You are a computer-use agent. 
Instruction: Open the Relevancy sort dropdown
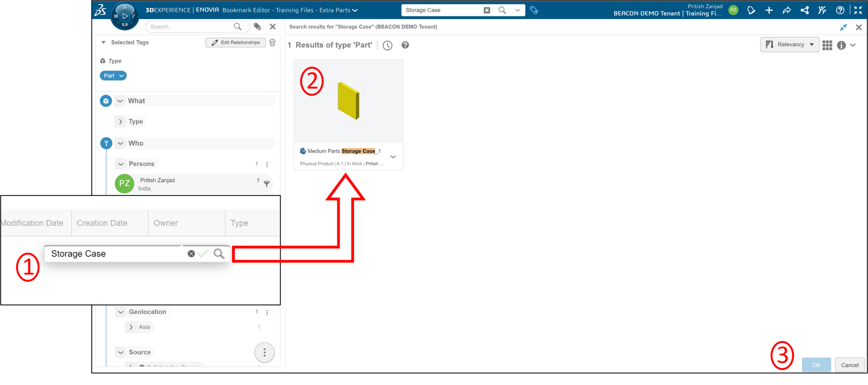click(x=790, y=44)
